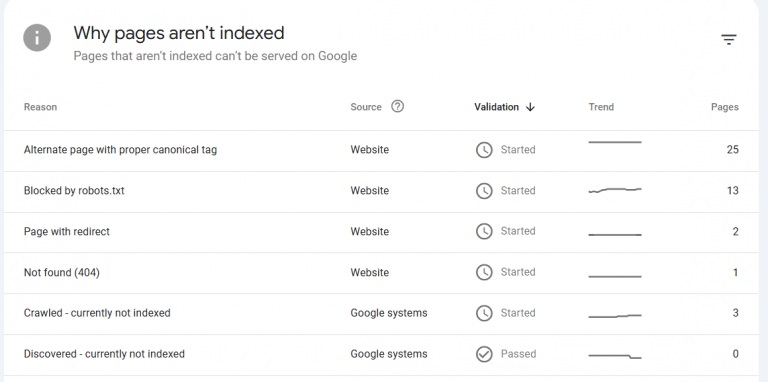
Task: Click clock icon on Not found (404) row
Action: coord(484,272)
